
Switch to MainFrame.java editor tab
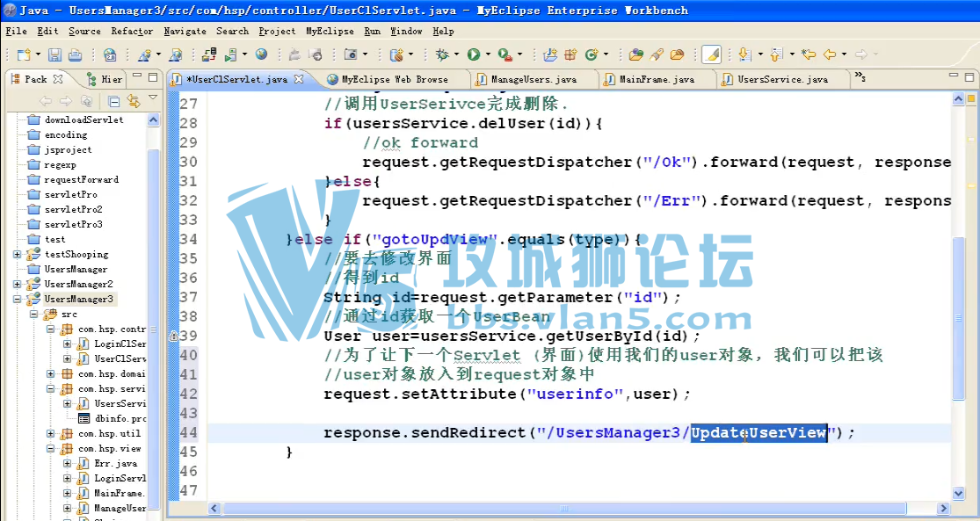[x=656, y=79]
